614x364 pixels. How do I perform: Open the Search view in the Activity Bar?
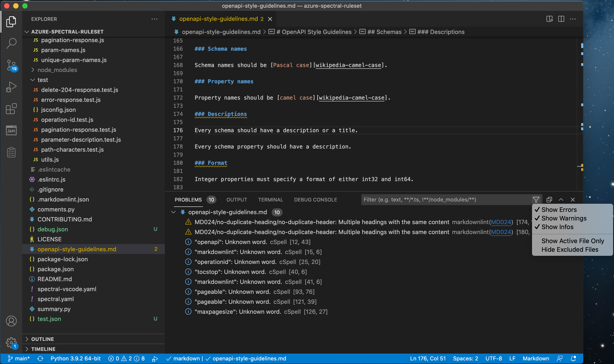pos(11,43)
